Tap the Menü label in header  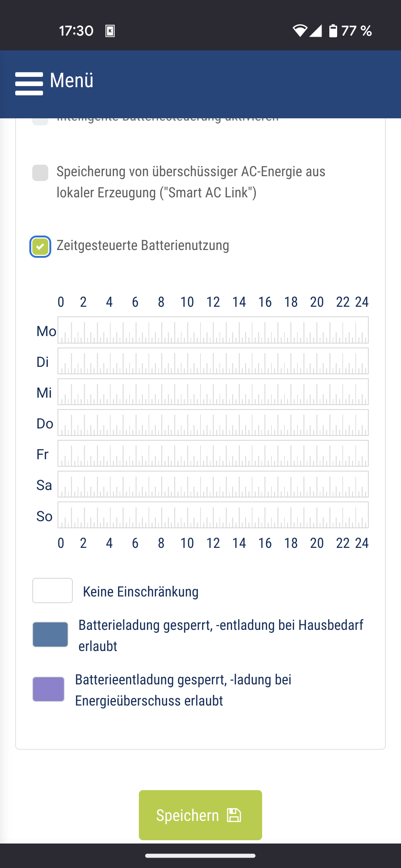72,80
